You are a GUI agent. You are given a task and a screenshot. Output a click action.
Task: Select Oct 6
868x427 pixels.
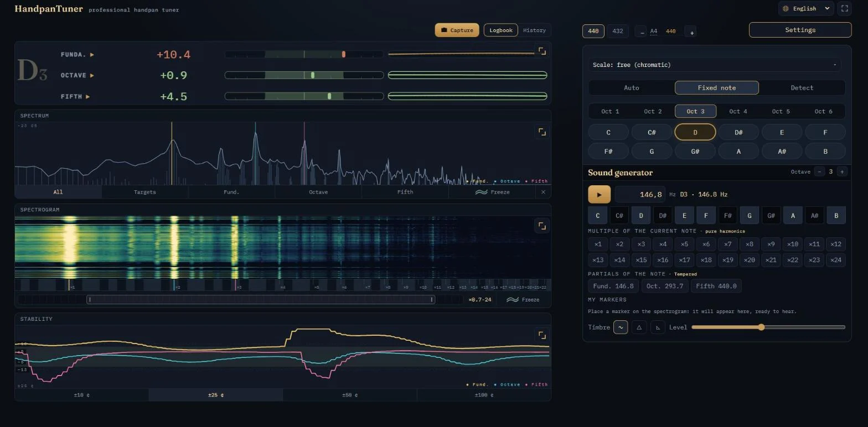tap(823, 111)
